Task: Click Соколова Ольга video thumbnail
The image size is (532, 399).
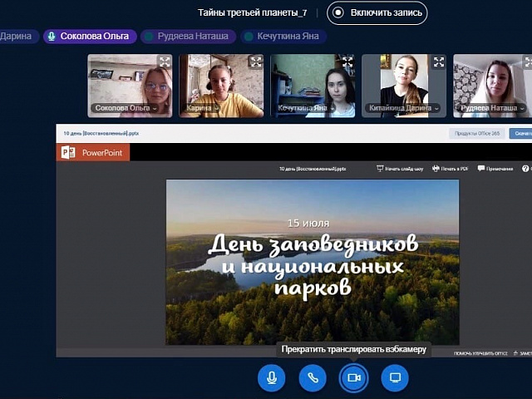Action: tap(130, 86)
